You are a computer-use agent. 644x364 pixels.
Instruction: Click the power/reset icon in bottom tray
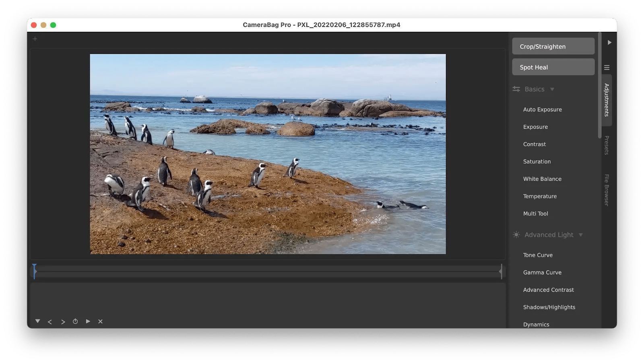75,321
